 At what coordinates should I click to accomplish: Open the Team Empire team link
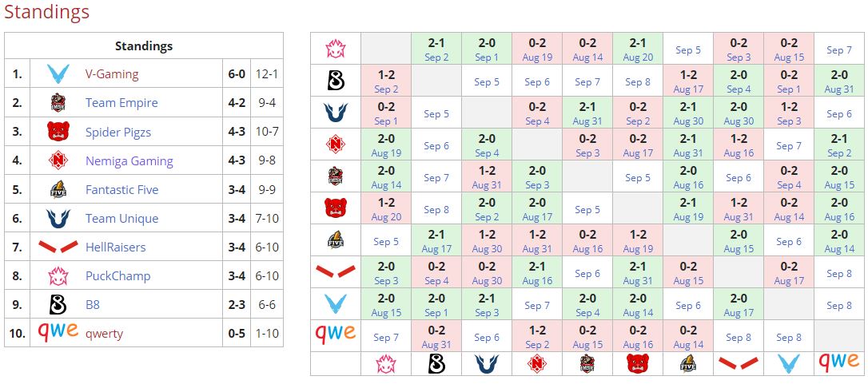tap(121, 103)
